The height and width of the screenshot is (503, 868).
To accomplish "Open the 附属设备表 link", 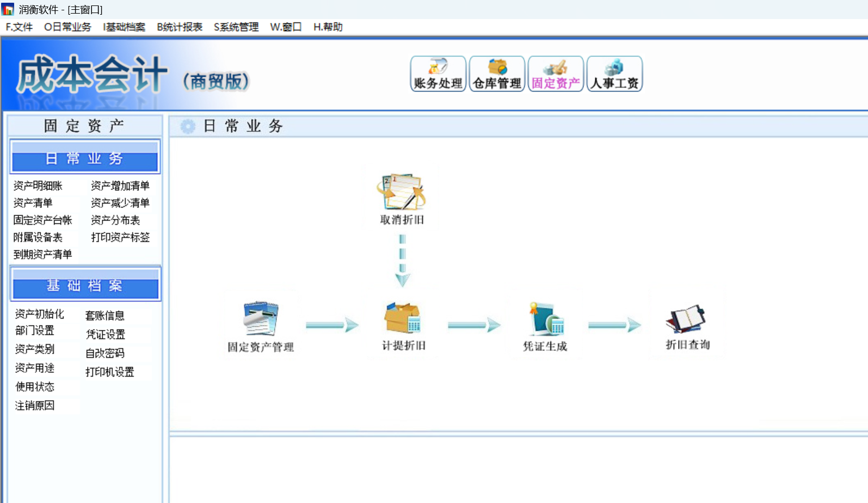I will tap(38, 237).
